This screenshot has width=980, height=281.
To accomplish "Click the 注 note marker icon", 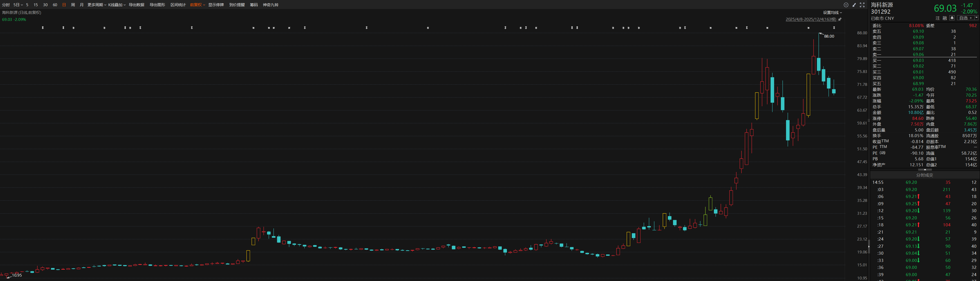I will [x=938, y=18].
